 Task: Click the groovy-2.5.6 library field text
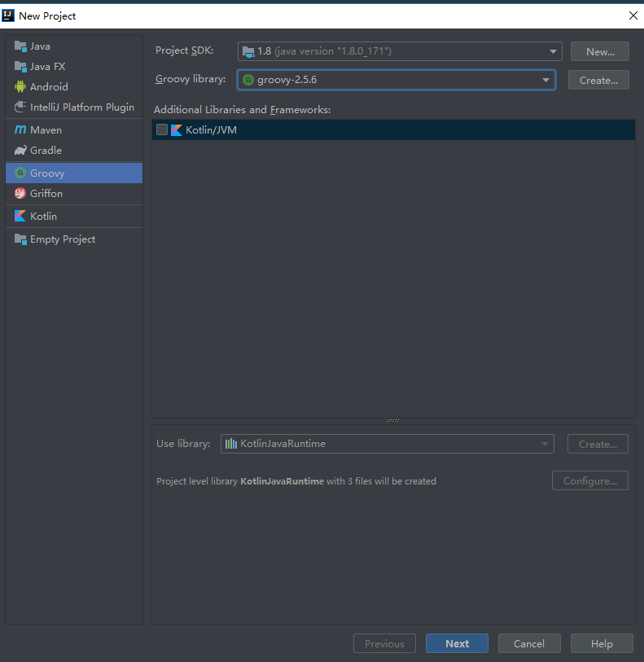point(287,80)
